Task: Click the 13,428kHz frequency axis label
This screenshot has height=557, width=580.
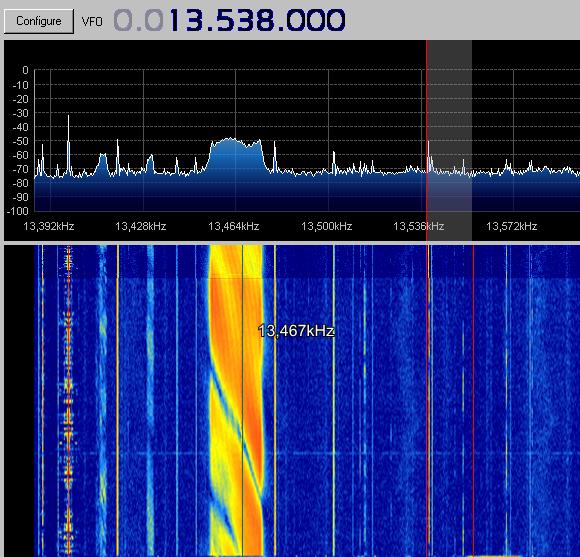Action: pos(141,226)
